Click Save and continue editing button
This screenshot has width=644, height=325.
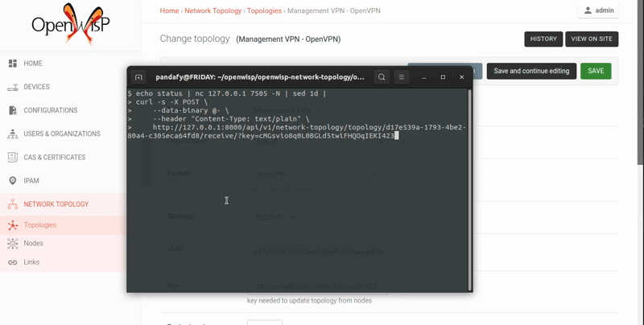pos(531,71)
